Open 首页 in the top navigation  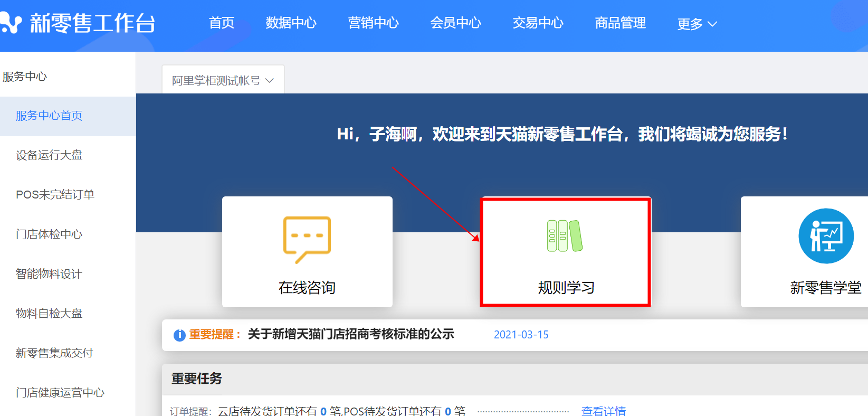point(222,23)
